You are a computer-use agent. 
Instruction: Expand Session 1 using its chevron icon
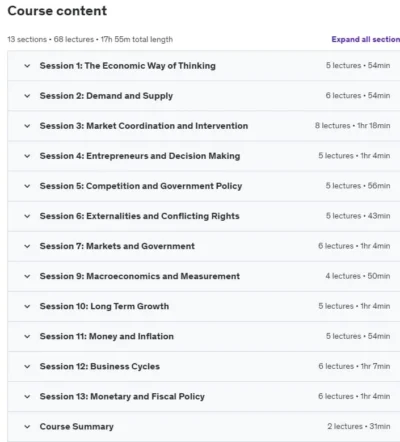(x=27, y=66)
